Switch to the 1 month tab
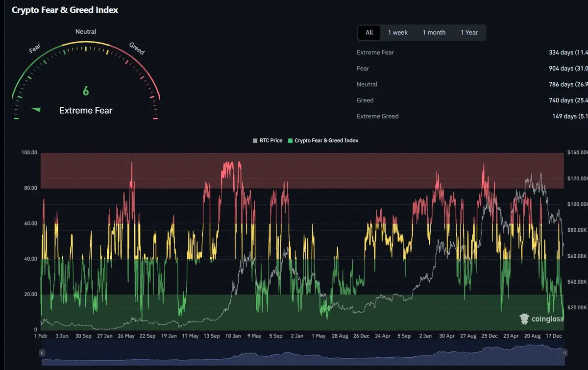 (x=434, y=32)
